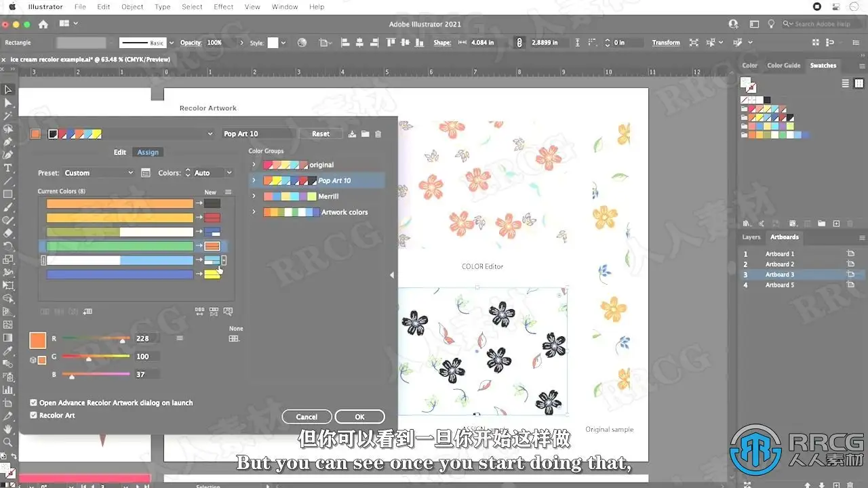Switch Swatches panel to thumbnail view
Image resolution: width=868 pixels, height=488 pixels.
coord(858,83)
